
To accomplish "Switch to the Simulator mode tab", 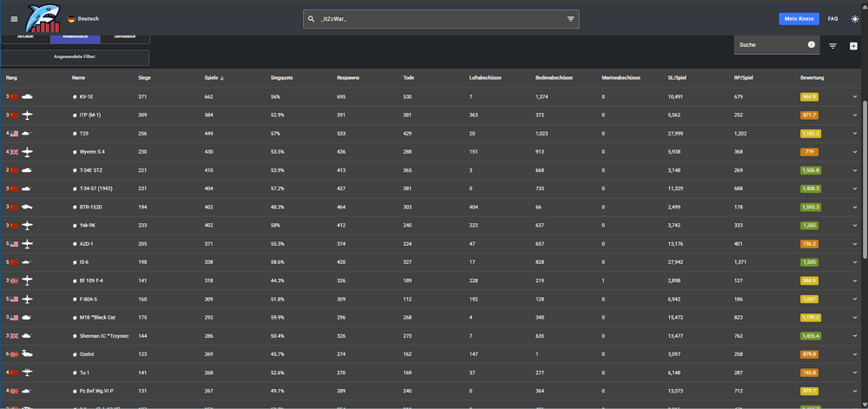I will (x=125, y=37).
